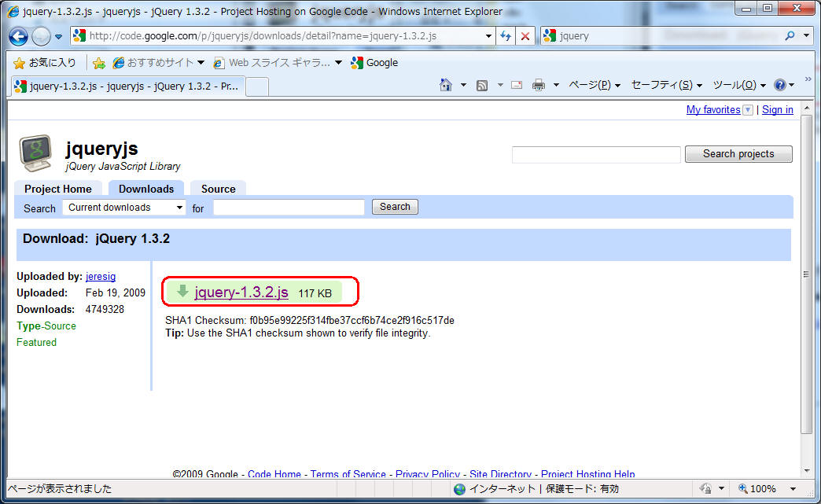Click the Read Mail envelope icon
The width and height of the screenshot is (821, 504).
click(x=517, y=85)
